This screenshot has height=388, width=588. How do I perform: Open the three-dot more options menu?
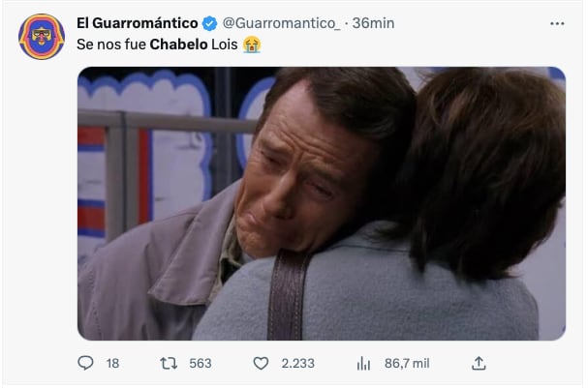click(x=557, y=23)
